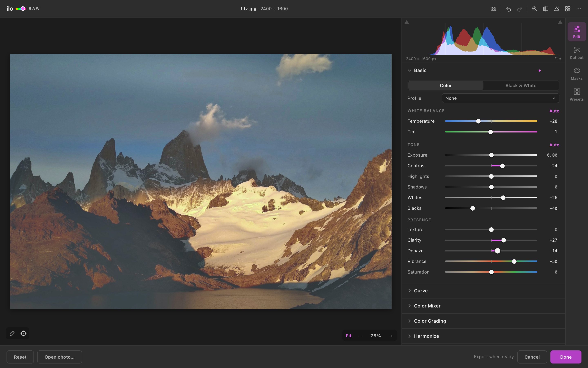
Task: Click the Temperature slider handle
Action: pyautogui.click(x=478, y=121)
